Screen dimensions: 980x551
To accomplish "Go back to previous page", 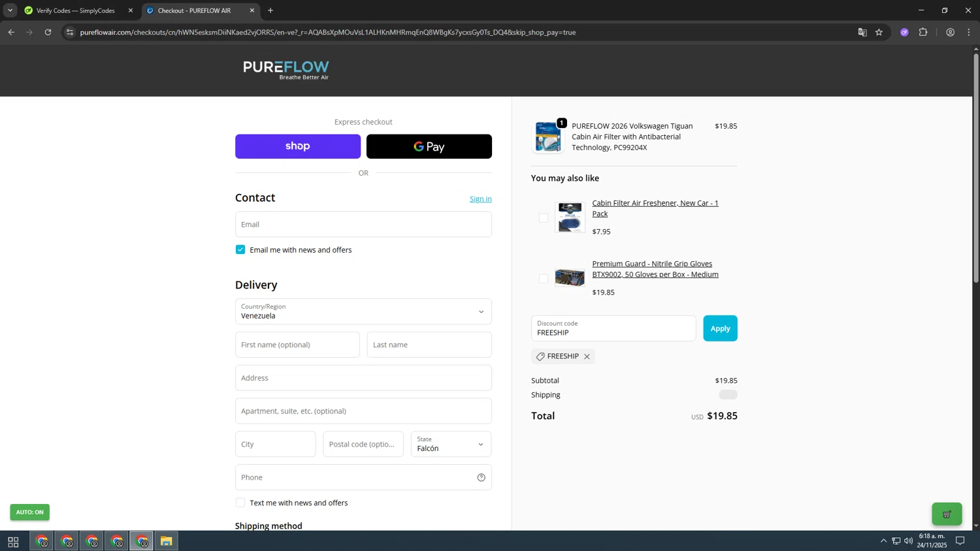I will tap(11, 32).
